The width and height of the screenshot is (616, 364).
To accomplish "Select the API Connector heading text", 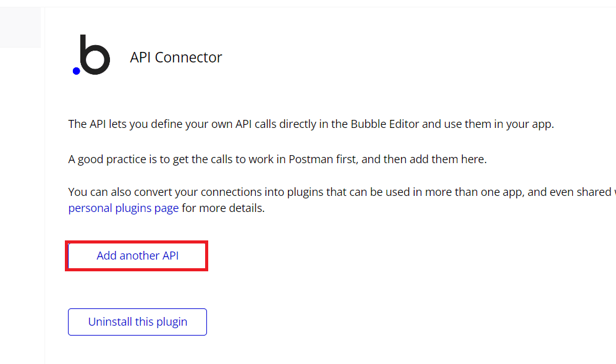I will point(175,57).
